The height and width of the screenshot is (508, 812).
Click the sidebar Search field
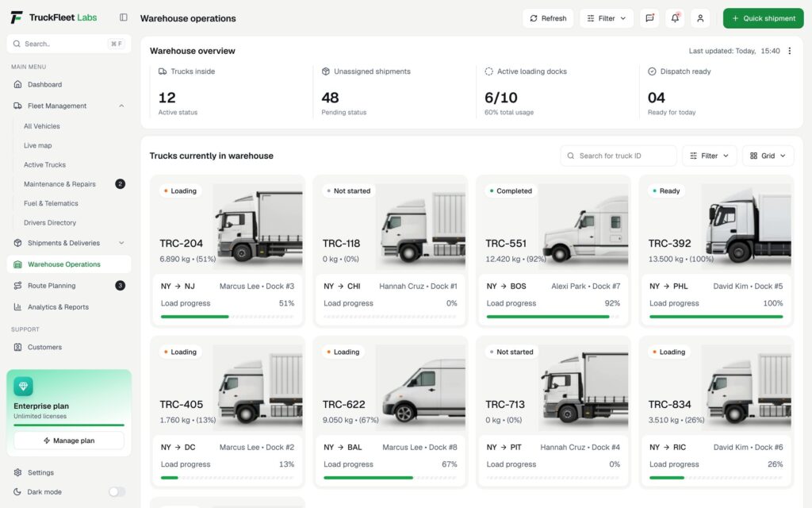tap(69, 44)
